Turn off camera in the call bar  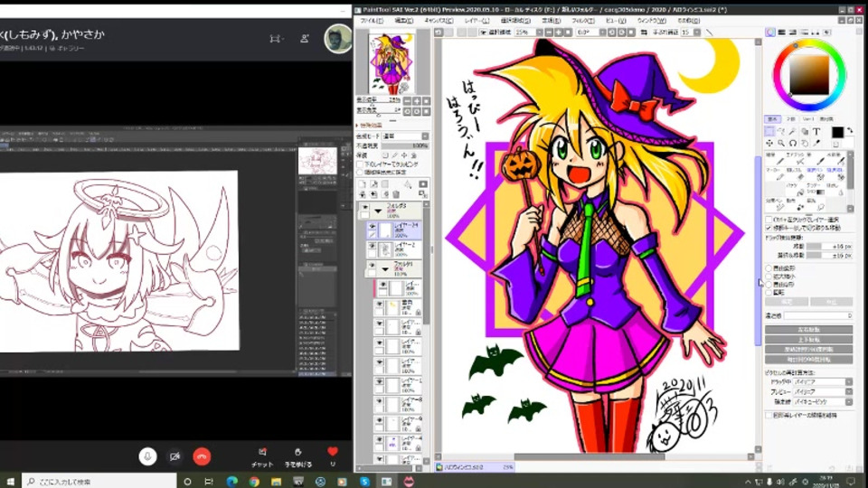coord(175,456)
